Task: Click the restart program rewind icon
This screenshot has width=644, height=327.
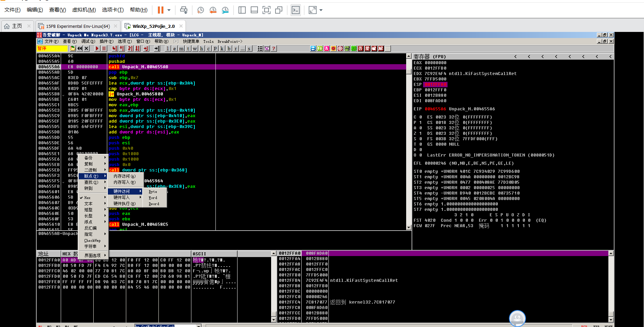Action: coord(80,49)
